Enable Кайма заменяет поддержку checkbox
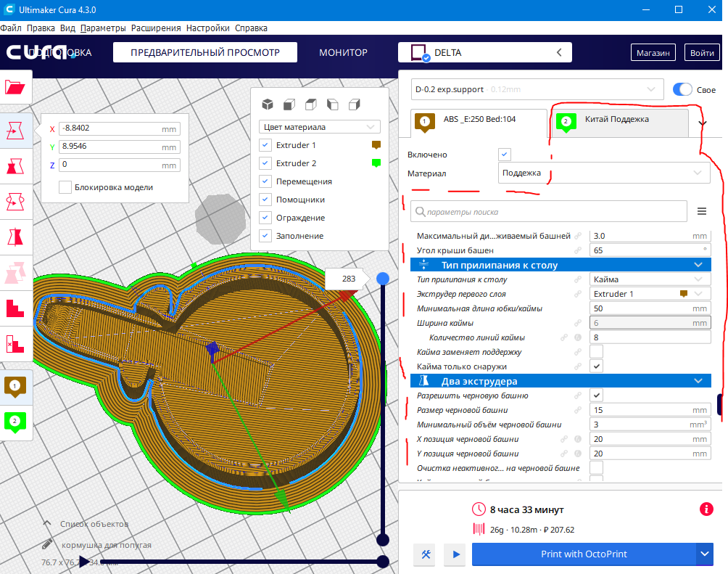The width and height of the screenshot is (728, 574). (597, 352)
